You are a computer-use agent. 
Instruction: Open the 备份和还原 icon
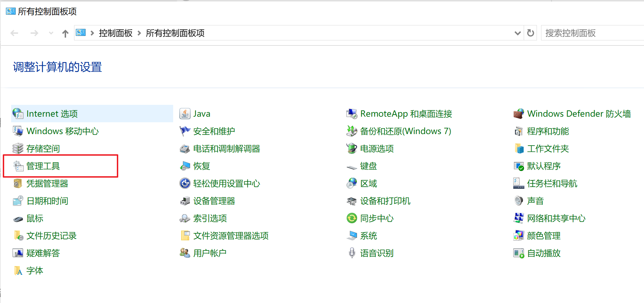tap(352, 131)
